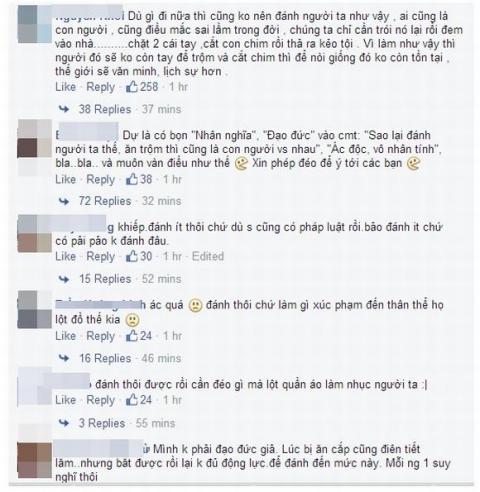Show the 16 Replies thread
Image resolution: width=480 pixels, height=492 pixels.
pyautogui.click(x=105, y=358)
